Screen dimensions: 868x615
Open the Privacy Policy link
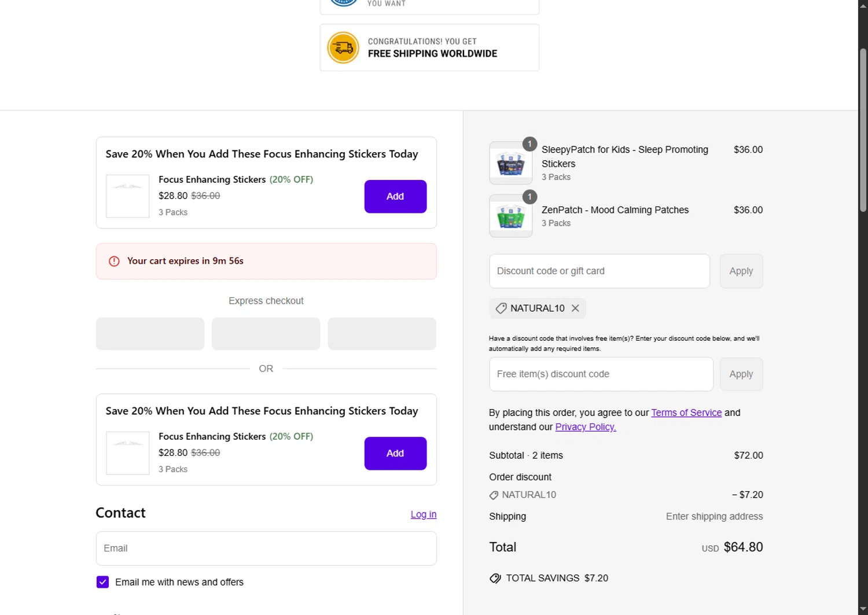pyautogui.click(x=586, y=427)
